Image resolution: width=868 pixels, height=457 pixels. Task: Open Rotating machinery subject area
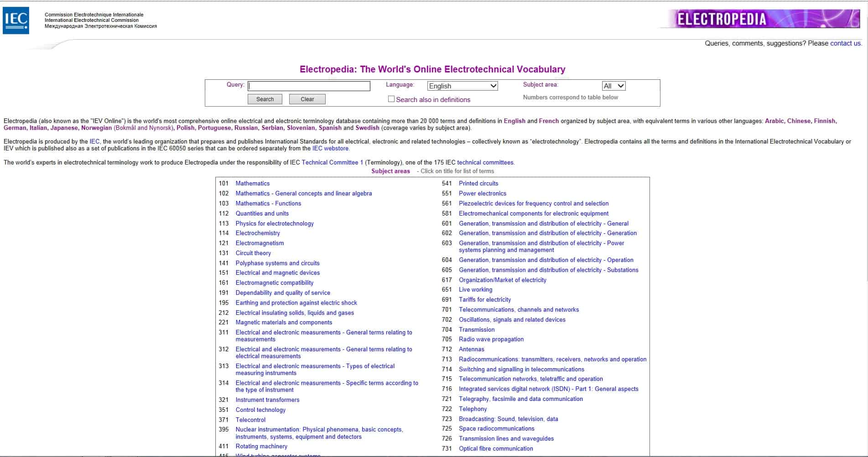(x=261, y=446)
